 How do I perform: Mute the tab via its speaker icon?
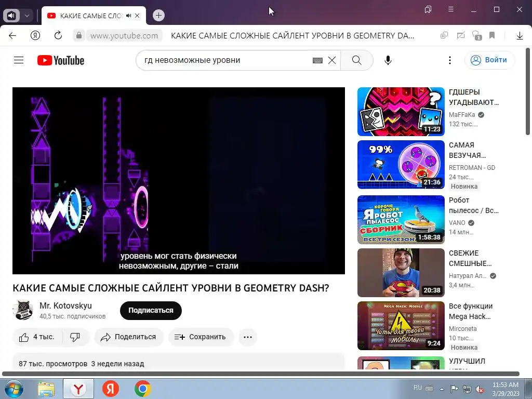[x=129, y=16]
